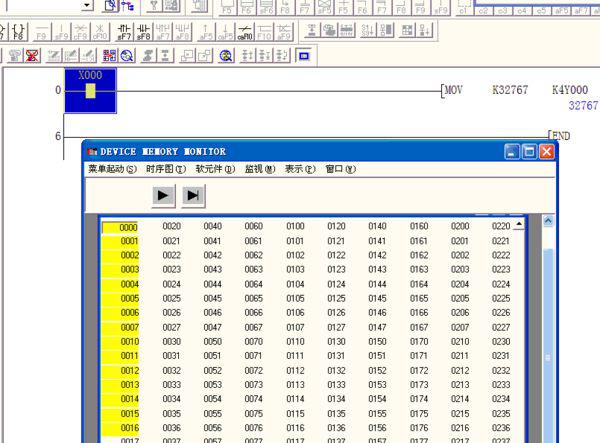600x443 pixels.
Task: Toggle device 0000 in the monitor grid
Action: coord(120,227)
